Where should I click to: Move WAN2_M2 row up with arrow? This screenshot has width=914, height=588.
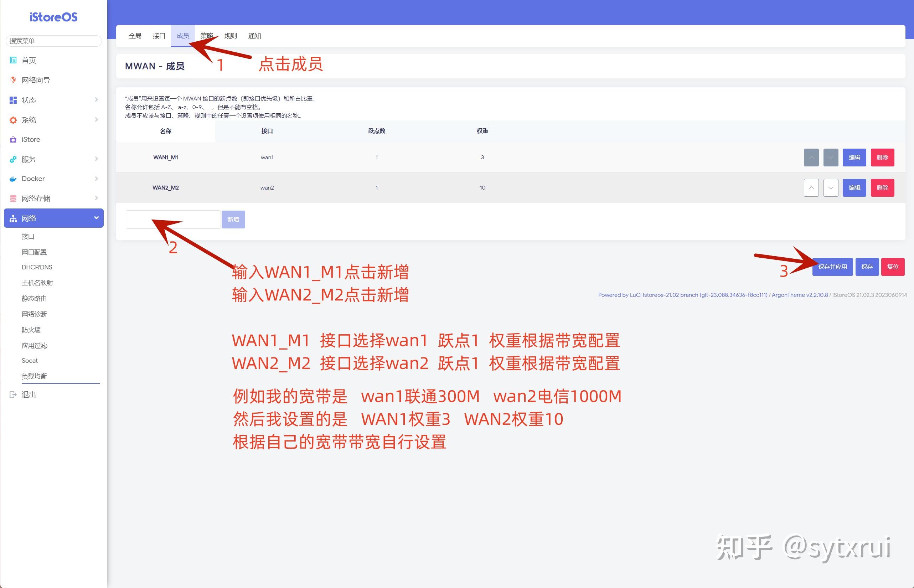(811, 187)
